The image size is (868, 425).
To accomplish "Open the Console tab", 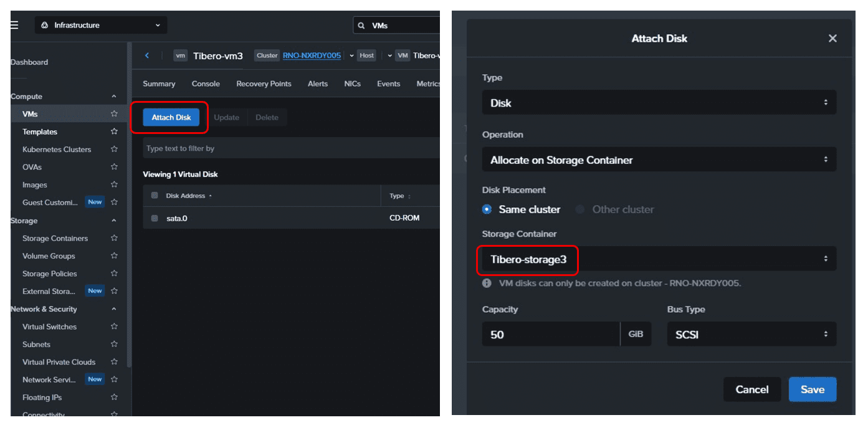I will 206,84.
